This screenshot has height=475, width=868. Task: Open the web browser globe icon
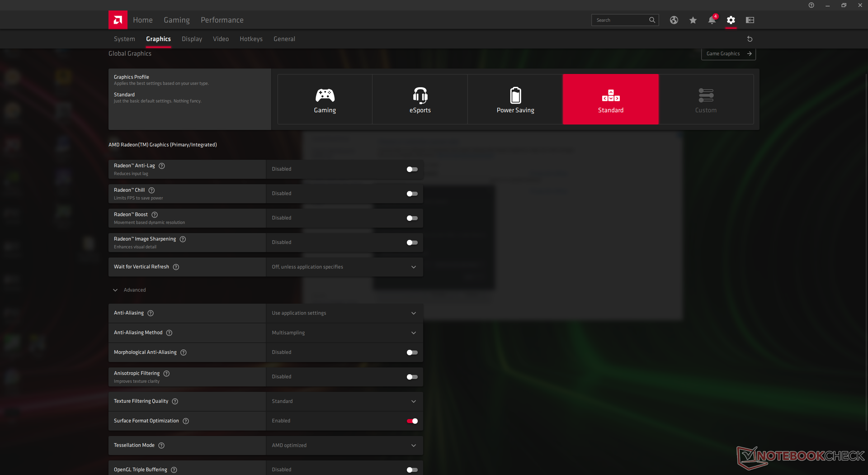click(674, 20)
